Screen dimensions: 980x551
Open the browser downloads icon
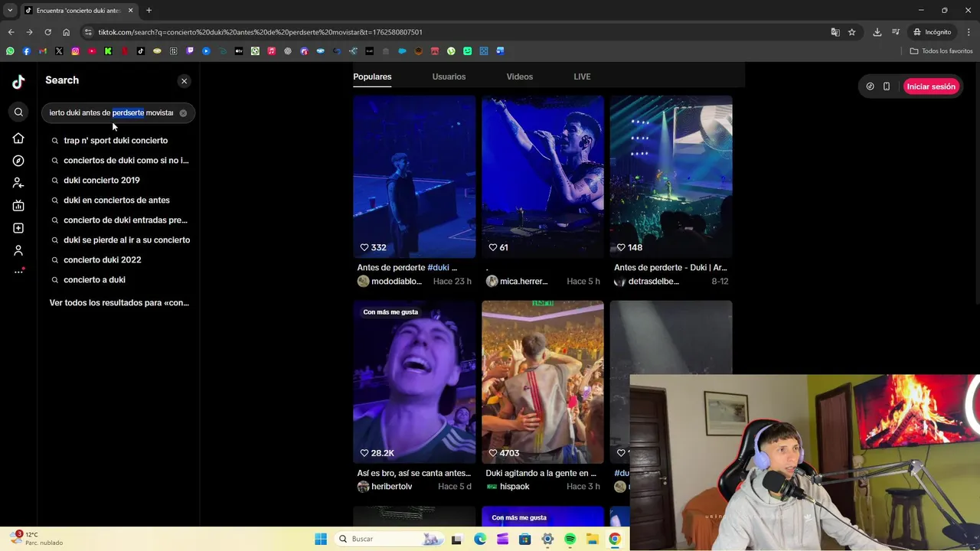coord(877,32)
